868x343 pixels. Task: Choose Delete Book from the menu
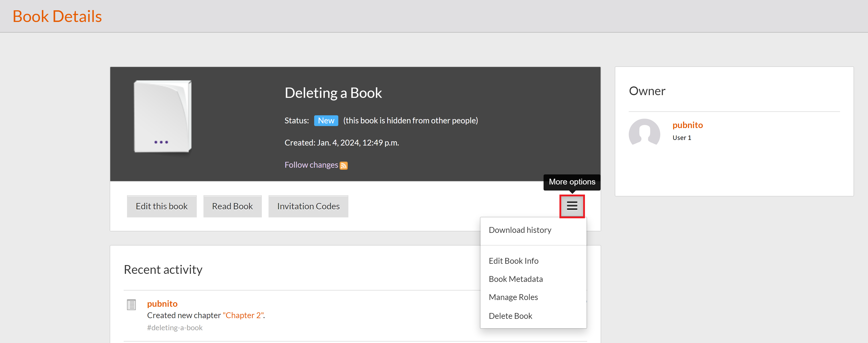coord(510,316)
